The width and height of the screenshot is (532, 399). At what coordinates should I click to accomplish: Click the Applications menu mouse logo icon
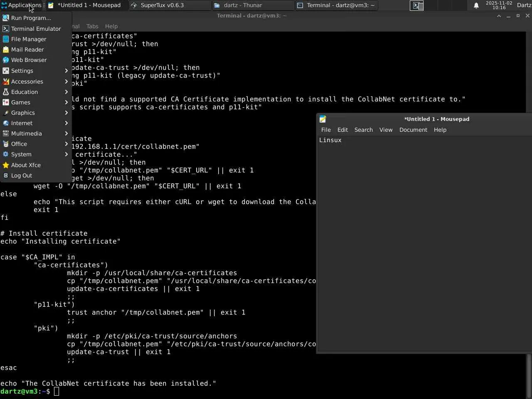click(x=4, y=5)
